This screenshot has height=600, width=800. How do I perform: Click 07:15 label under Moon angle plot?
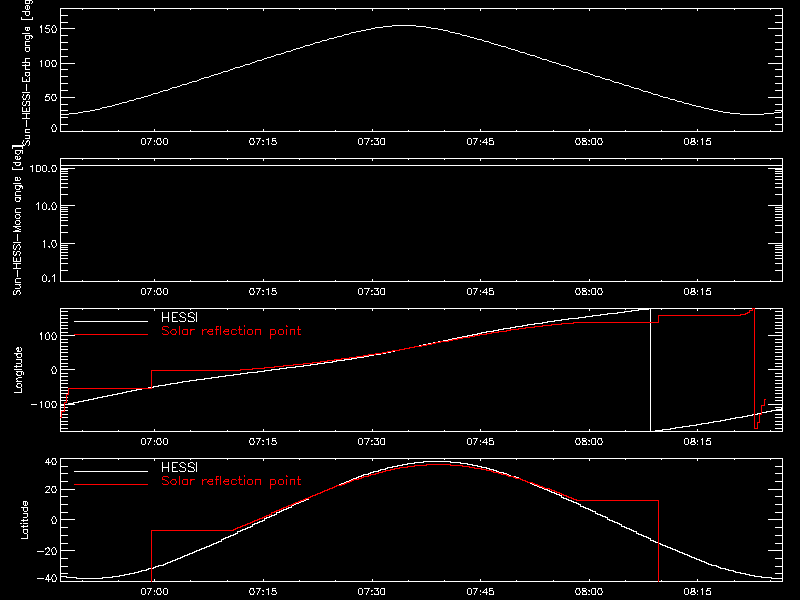coord(263,292)
